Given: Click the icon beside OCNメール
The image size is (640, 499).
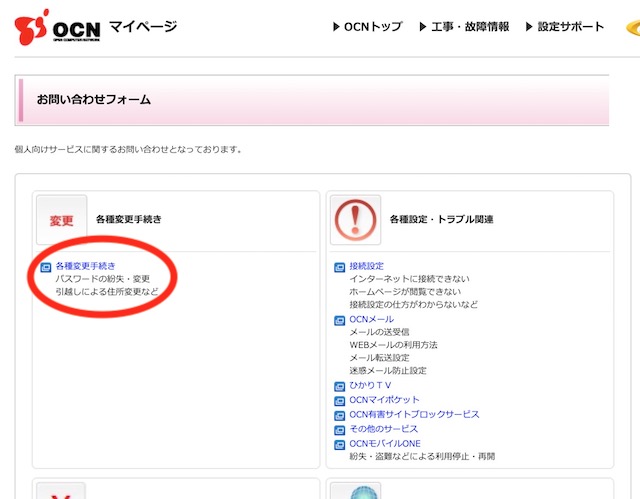Looking at the screenshot, I should 340,320.
